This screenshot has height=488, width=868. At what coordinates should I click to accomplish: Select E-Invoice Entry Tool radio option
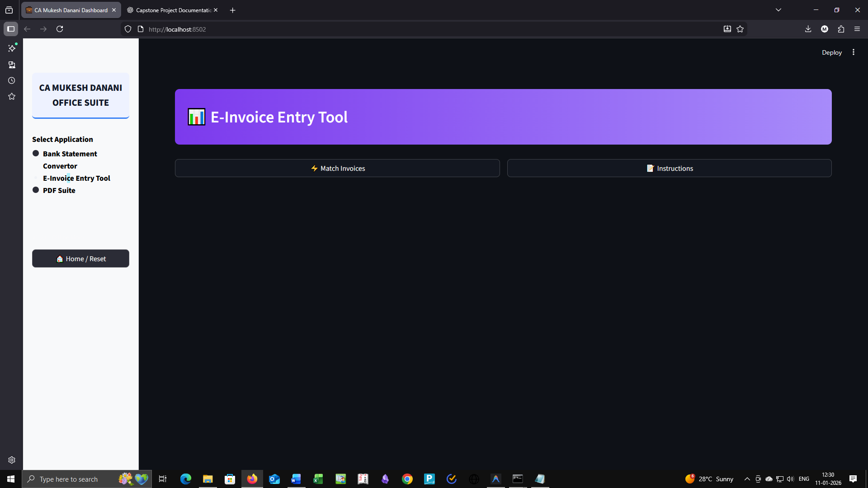36,178
